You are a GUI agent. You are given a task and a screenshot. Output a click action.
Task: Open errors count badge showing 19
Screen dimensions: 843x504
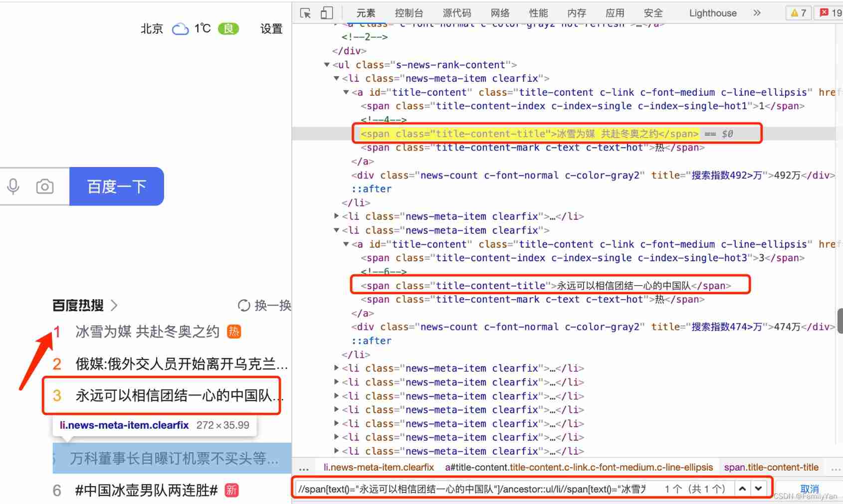830,13
